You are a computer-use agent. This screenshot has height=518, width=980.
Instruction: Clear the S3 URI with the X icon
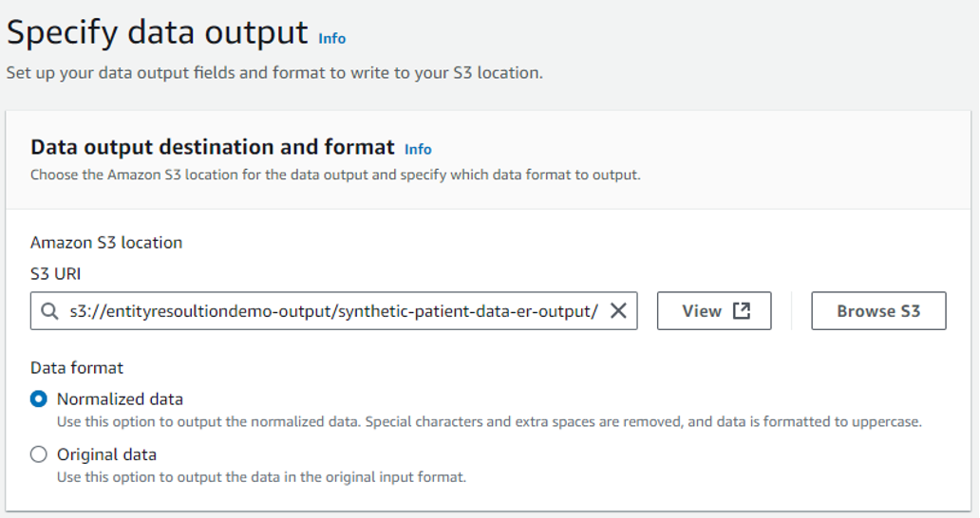(617, 311)
